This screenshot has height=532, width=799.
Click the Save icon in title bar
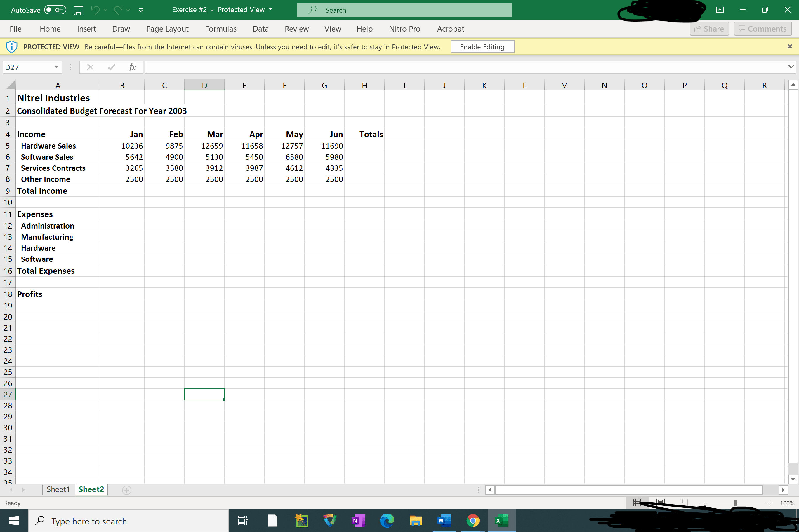click(x=78, y=10)
